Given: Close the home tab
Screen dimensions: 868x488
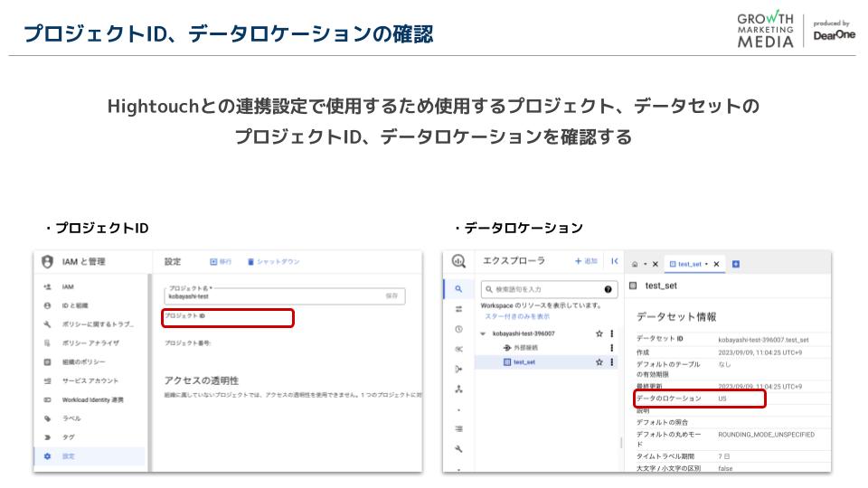Looking at the screenshot, I should click(655, 265).
